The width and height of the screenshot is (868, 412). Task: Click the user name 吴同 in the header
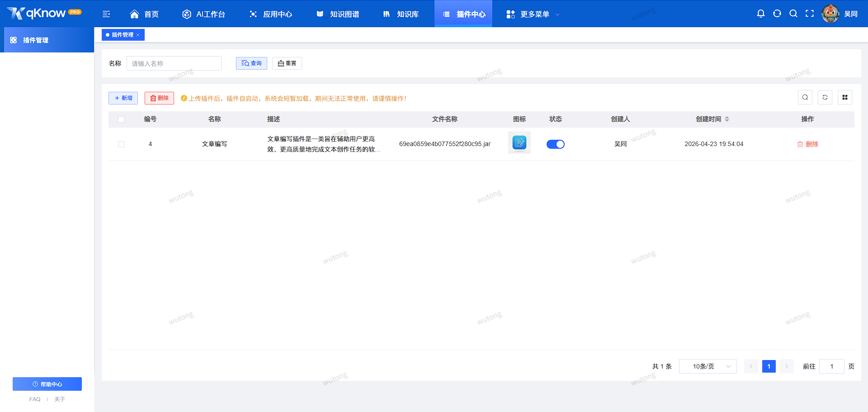tap(851, 14)
